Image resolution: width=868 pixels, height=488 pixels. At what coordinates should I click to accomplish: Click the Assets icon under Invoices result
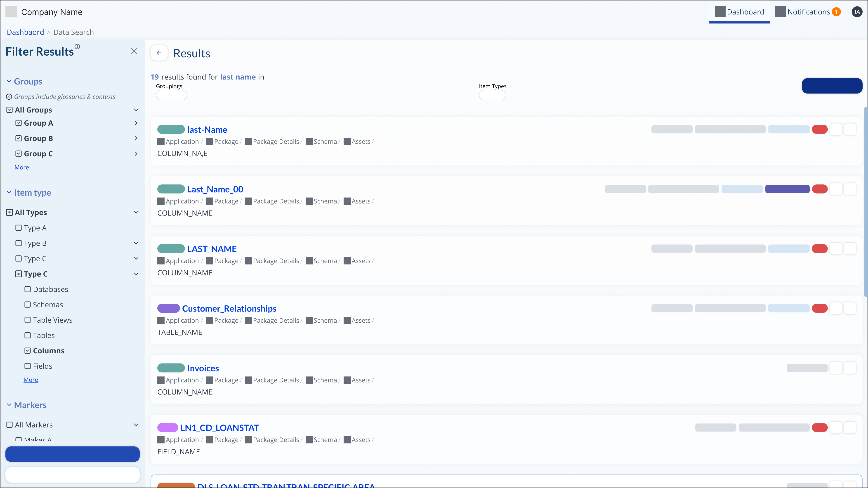[347, 380]
